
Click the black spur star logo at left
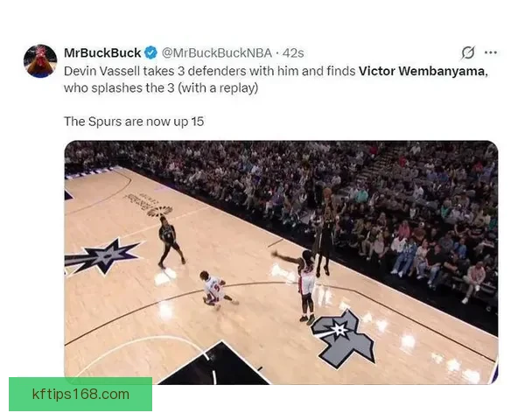click(101, 256)
